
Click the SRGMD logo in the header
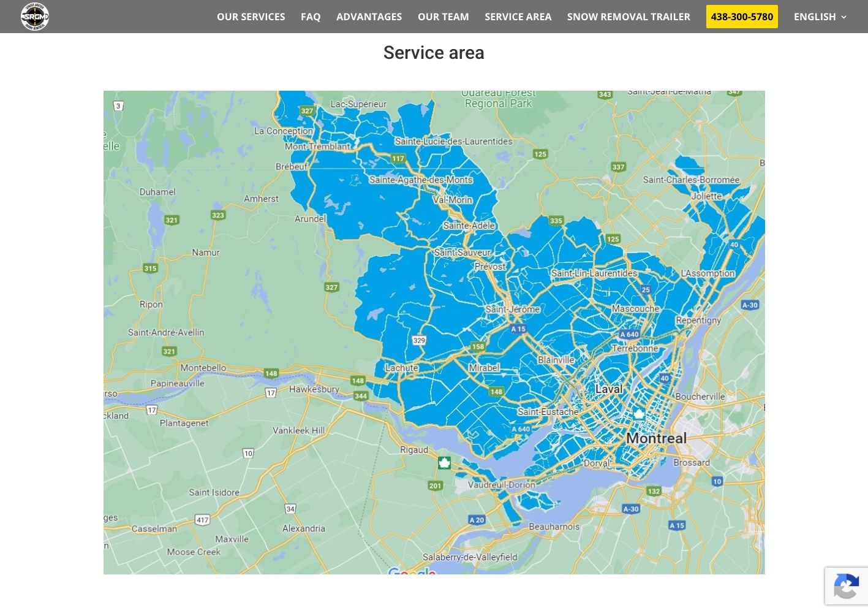(35, 17)
